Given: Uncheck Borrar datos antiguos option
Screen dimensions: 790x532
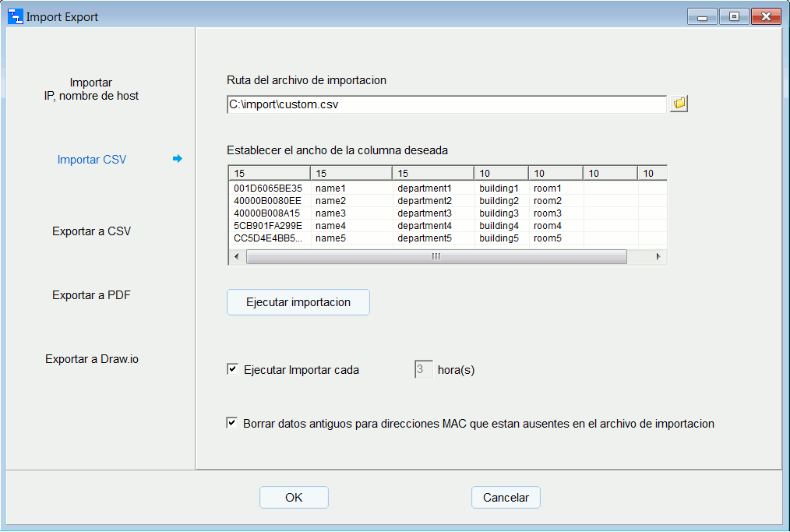Looking at the screenshot, I should 232,423.
